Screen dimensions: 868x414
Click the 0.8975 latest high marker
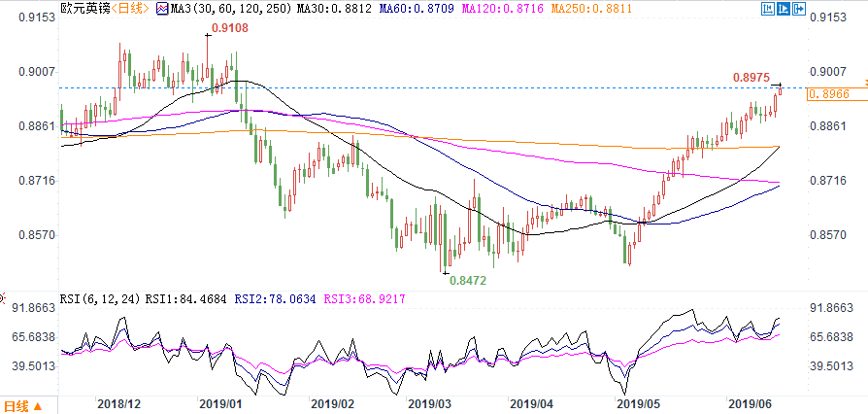click(x=751, y=77)
